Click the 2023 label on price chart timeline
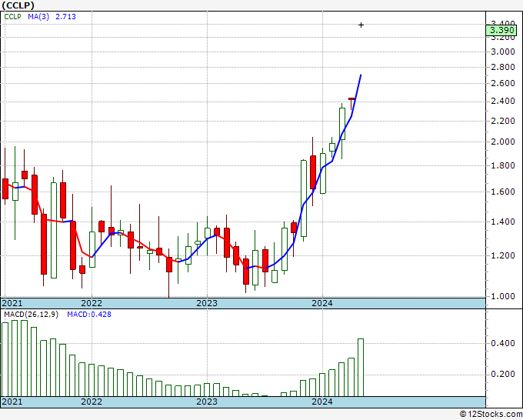 click(x=207, y=303)
